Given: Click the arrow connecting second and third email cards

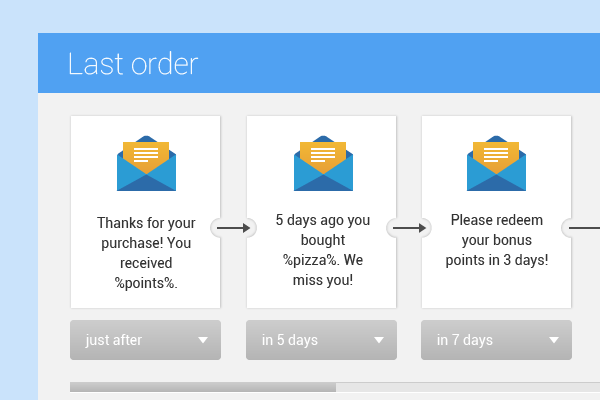Looking at the screenshot, I should tap(409, 228).
